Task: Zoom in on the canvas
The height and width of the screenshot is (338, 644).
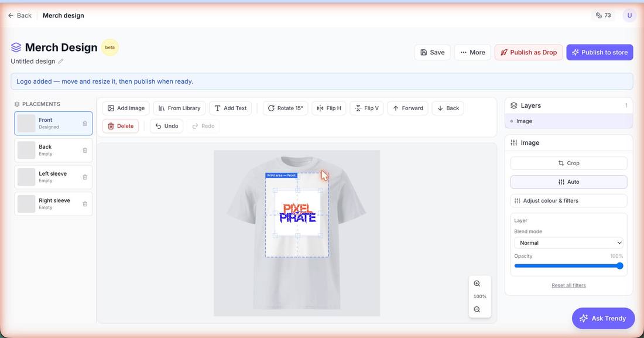Action: coord(477,284)
